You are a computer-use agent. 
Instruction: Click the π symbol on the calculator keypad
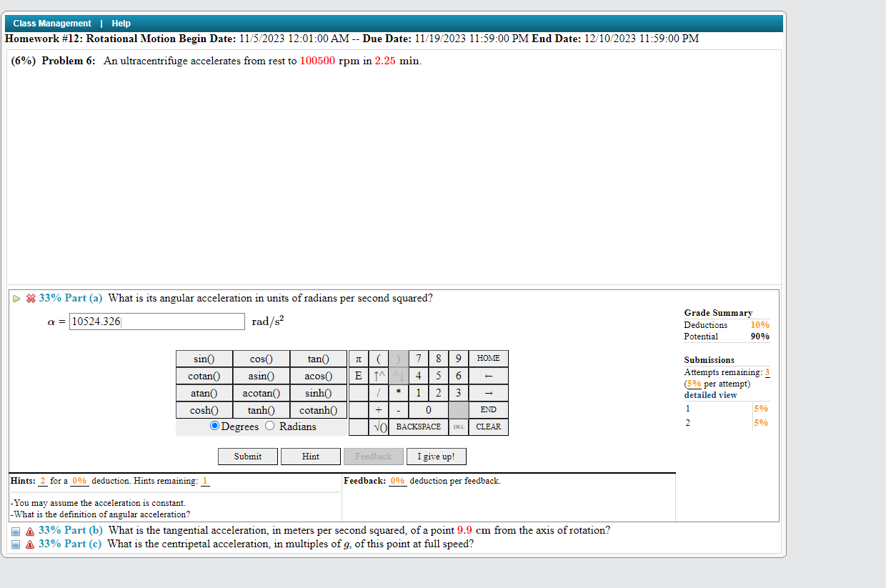pos(358,358)
